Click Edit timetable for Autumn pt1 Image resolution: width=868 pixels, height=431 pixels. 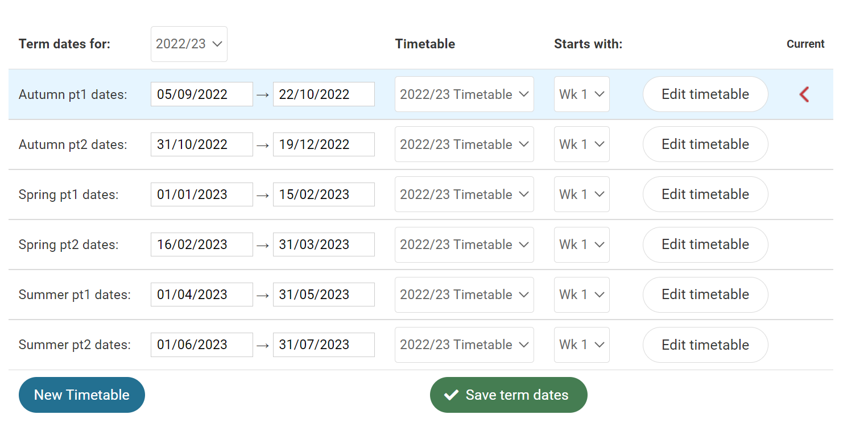(705, 94)
